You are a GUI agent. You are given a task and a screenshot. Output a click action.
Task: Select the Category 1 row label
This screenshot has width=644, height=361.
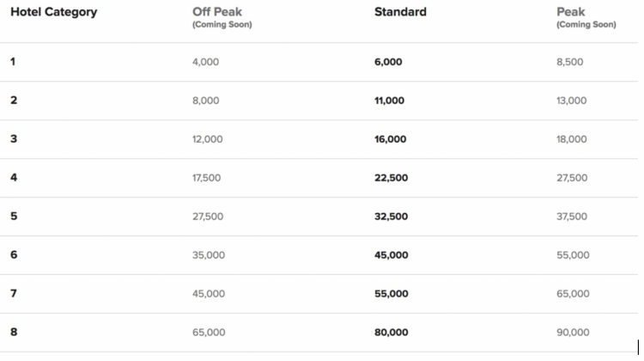click(13, 62)
